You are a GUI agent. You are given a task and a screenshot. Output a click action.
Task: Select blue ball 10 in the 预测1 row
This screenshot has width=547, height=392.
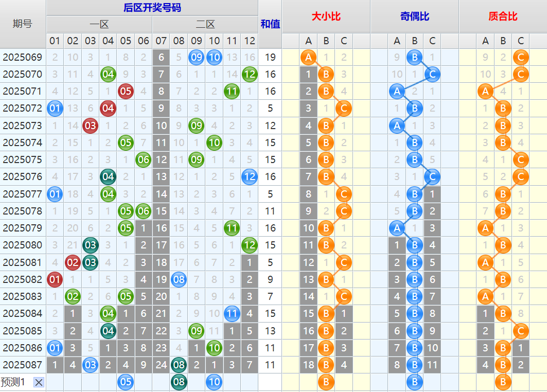coord(214,382)
